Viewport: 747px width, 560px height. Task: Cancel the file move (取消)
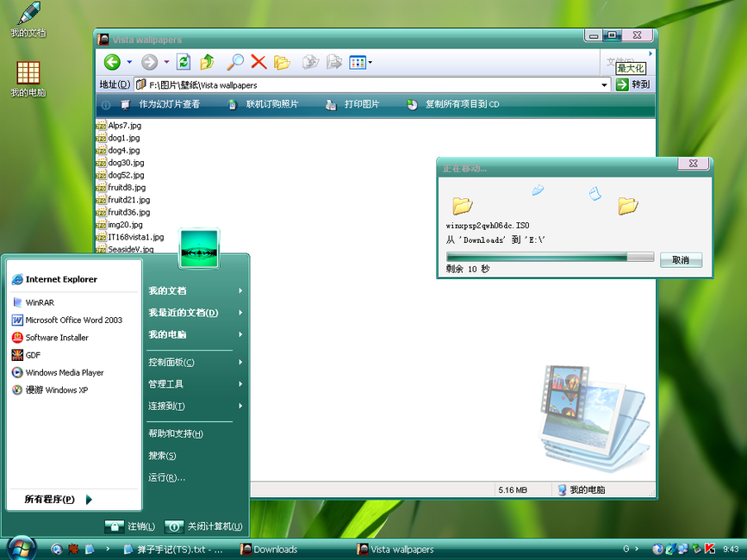click(x=681, y=260)
